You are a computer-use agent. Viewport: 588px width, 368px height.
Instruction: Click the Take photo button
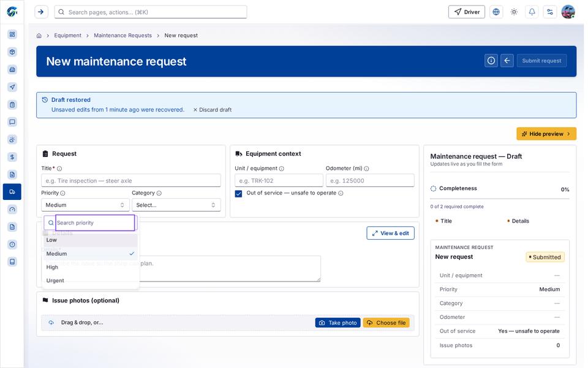(x=338, y=323)
